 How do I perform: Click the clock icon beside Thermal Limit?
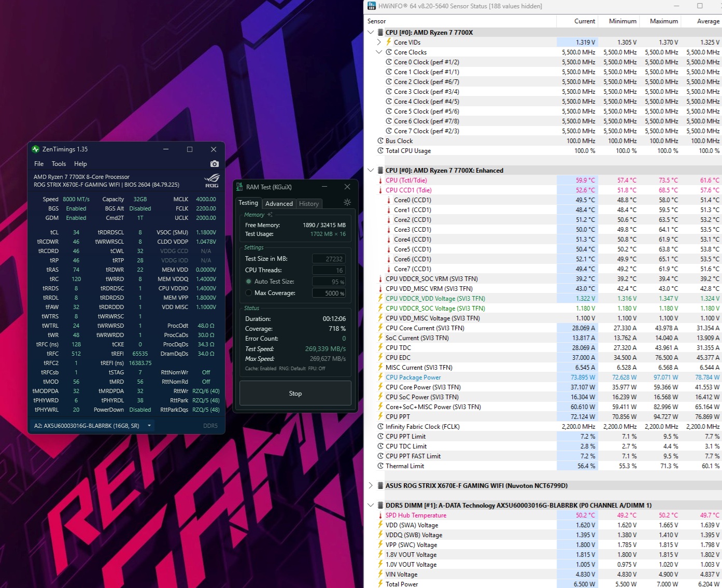point(380,466)
